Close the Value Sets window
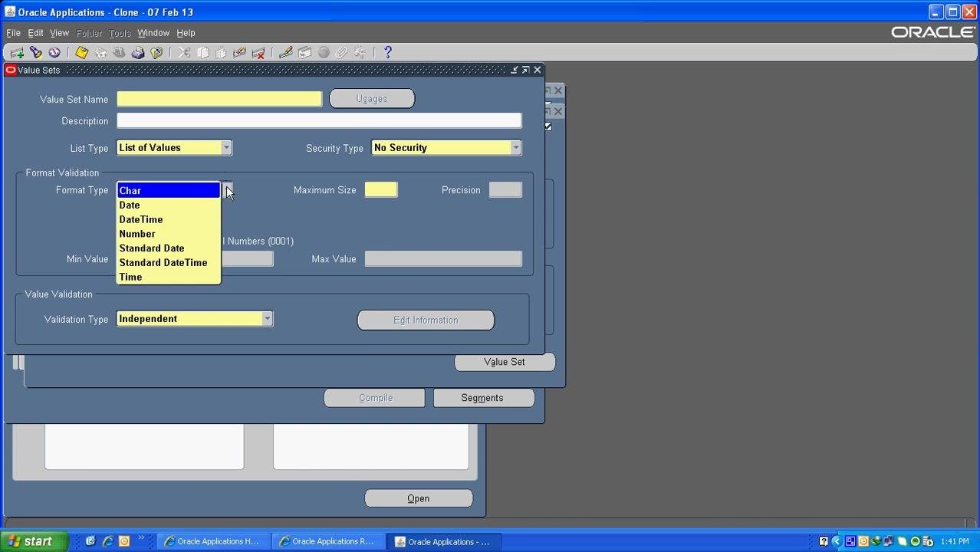 [538, 70]
